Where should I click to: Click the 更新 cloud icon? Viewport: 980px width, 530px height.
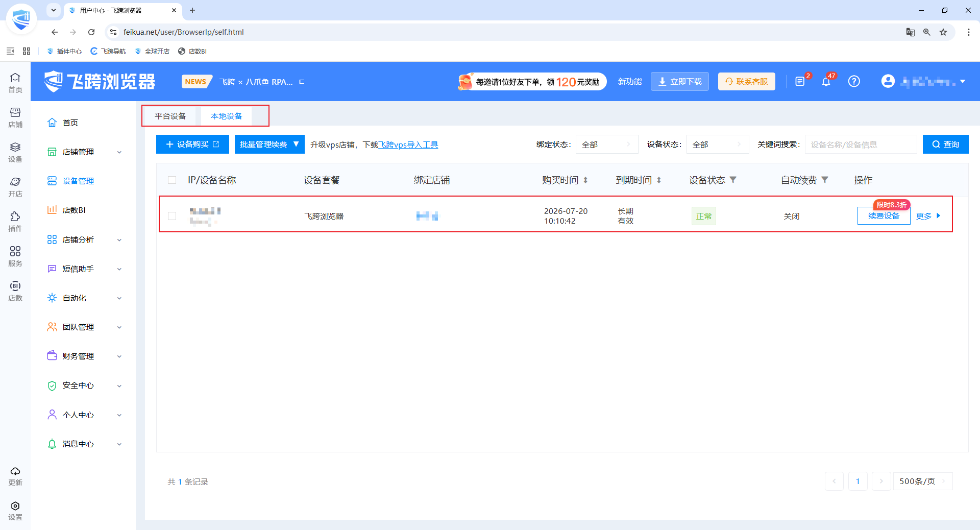[15, 476]
